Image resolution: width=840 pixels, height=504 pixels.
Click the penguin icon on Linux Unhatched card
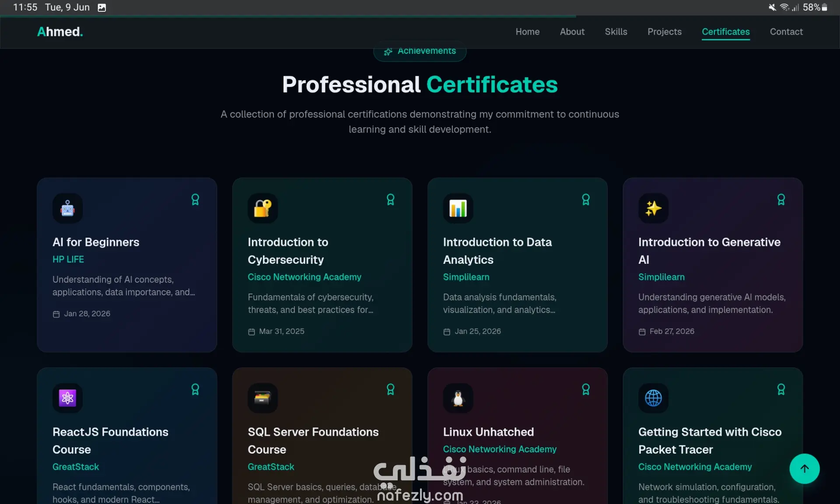point(458,398)
